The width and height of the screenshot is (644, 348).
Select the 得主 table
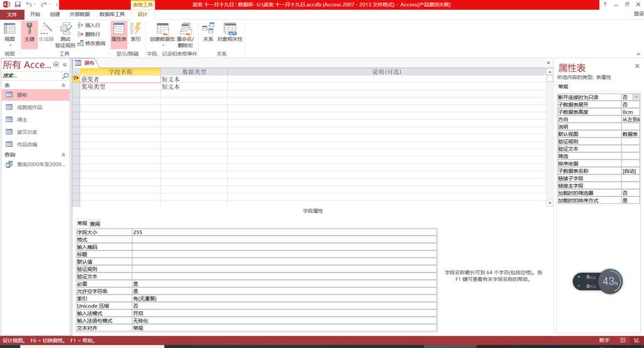(x=36, y=120)
